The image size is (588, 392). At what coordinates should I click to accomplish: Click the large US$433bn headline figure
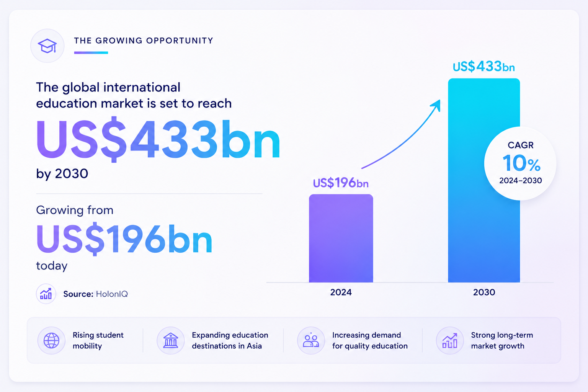coord(158,140)
